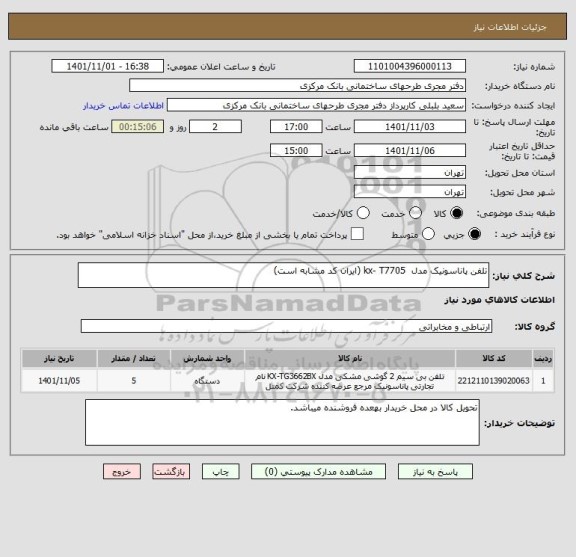The image size is (576, 557).
Task: Click the بازگشت back button
Action: [171, 472]
